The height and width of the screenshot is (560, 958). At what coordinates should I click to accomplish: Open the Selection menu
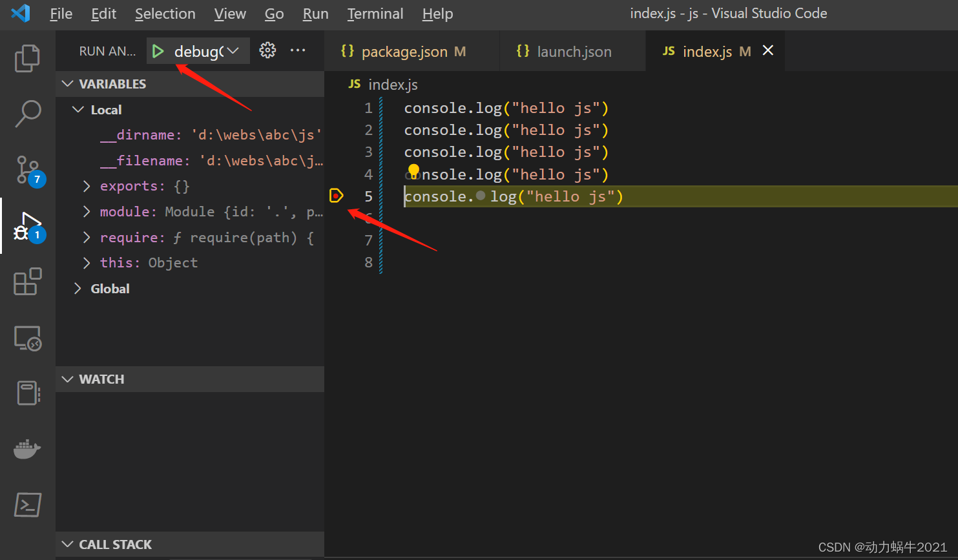(165, 14)
